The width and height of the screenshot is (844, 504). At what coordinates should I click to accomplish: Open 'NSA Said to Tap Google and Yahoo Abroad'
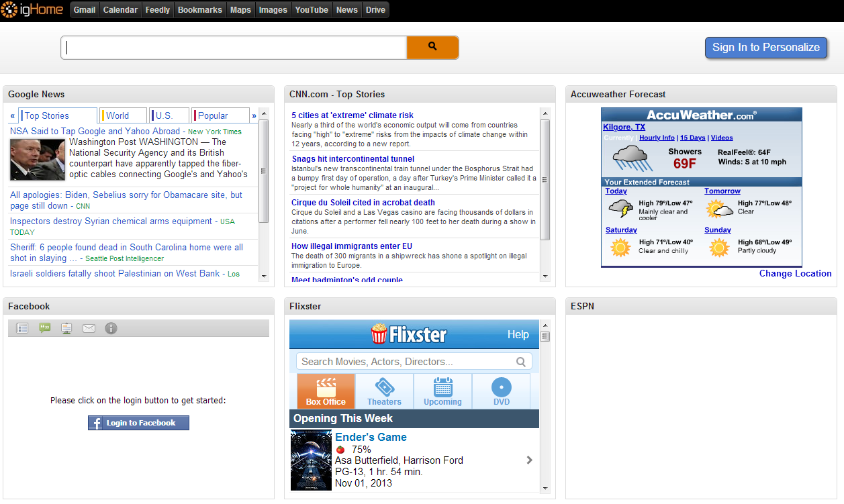[95, 132]
